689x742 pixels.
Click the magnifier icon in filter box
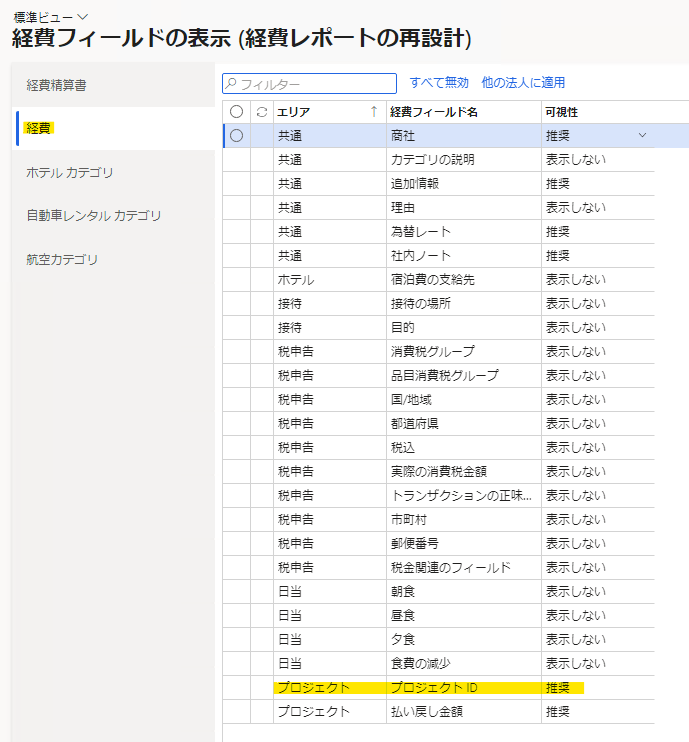click(231, 84)
